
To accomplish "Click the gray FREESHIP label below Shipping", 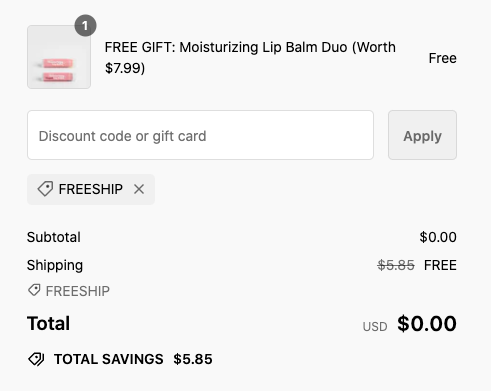I will click(x=77, y=291).
